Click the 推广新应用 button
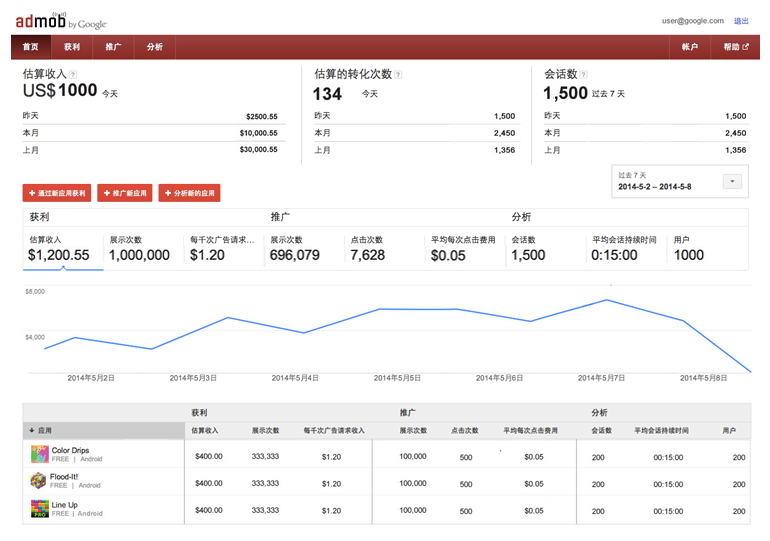 125,193
